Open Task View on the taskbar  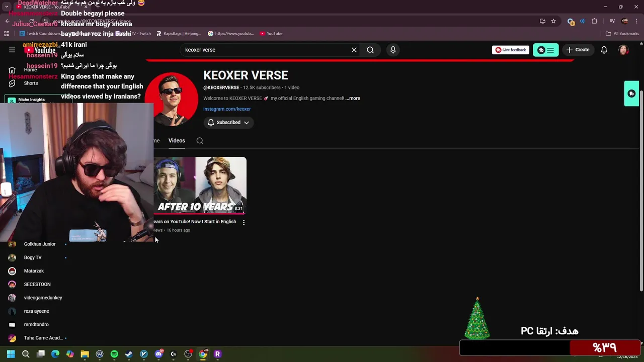(x=41, y=354)
